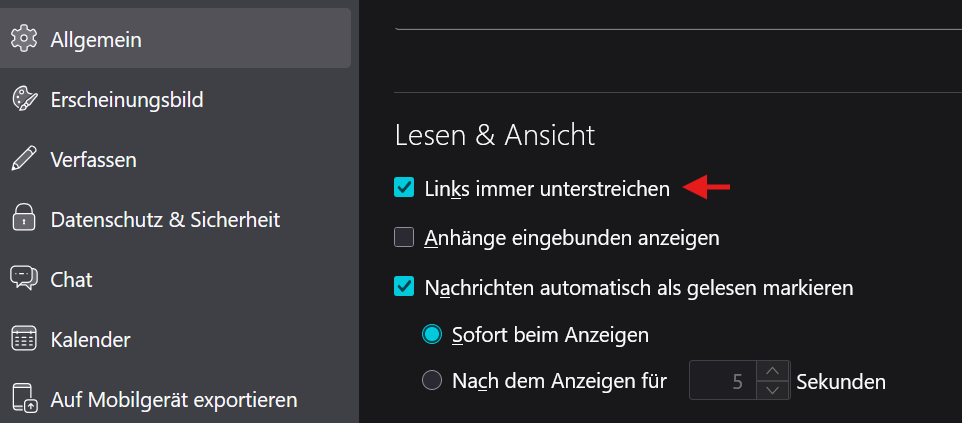
Task: Go to Datenschutz & Sicherheit settings
Action: [x=165, y=219]
